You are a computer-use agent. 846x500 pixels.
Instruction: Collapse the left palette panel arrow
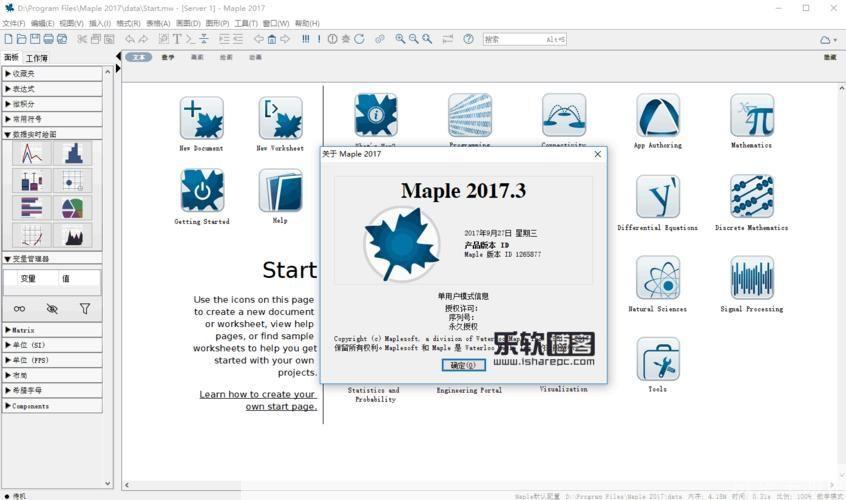coord(118,56)
